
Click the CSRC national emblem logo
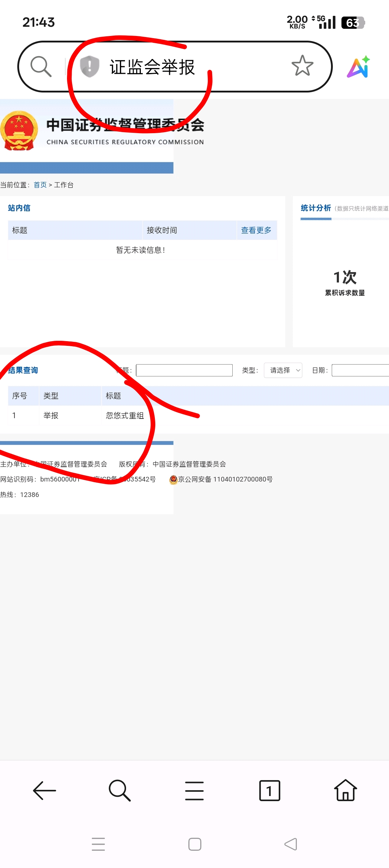click(x=19, y=130)
